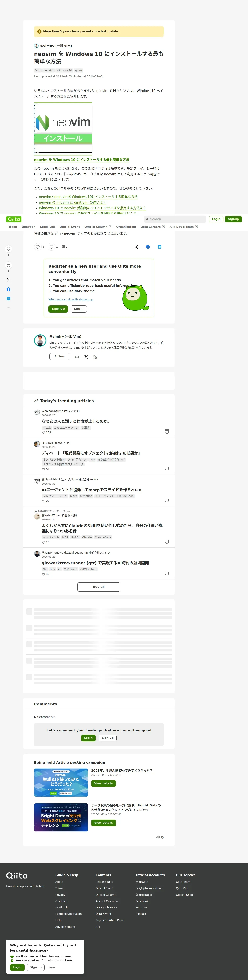Viewport: 248px width, 980px height.
Task: Click the Qiita logo in header
Action: (x=14, y=219)
